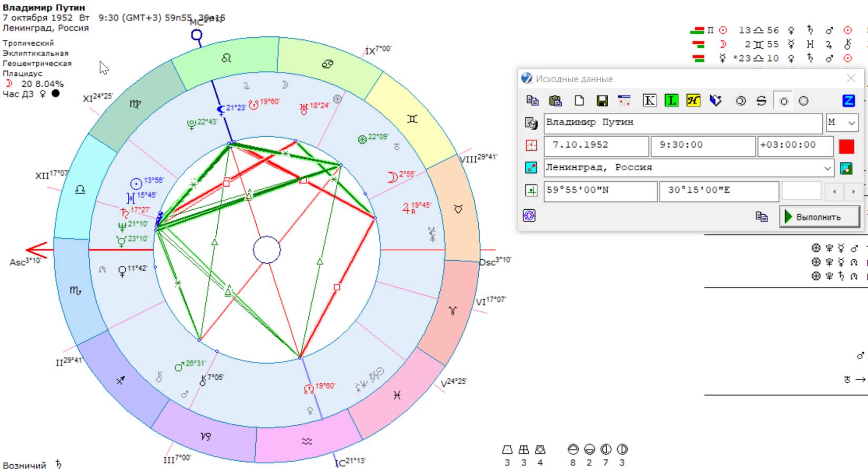This screenshot has height=469, width=868.
Task: Click the yellow H icon
Action: coord(693,101)
